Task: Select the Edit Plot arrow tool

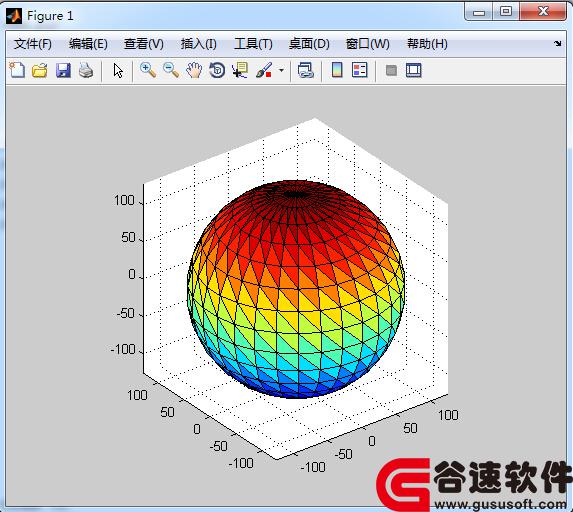Action: pyautogui.click(x=118, y=70)
